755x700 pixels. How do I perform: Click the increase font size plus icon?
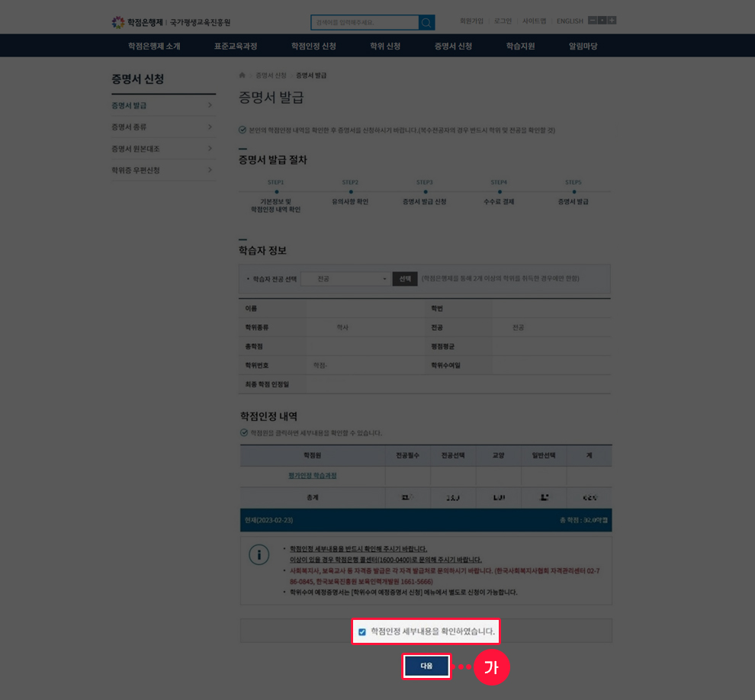[x=612, y=21]
